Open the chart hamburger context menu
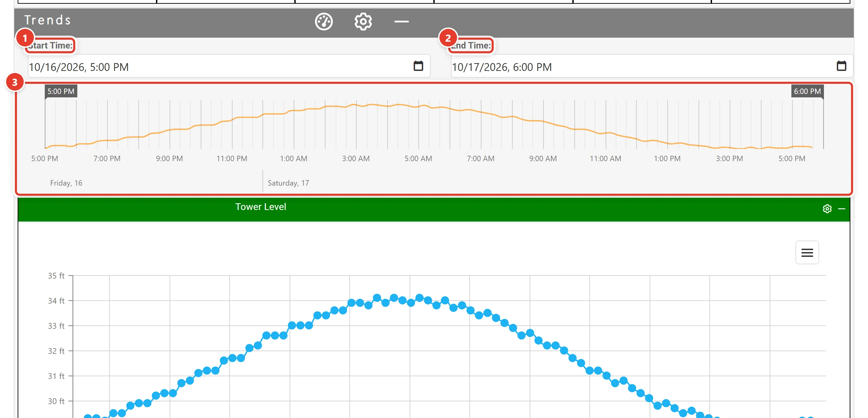This screenshot has width=868, height=418. pyautogui.click(x=807, y=252)
